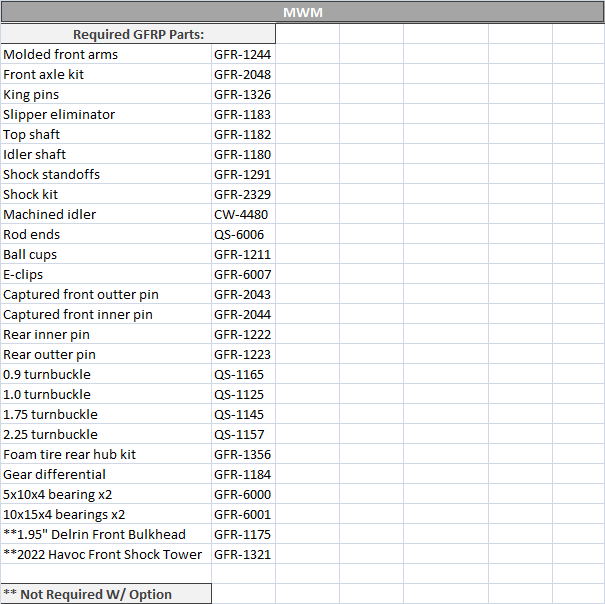This screenshot has width=605, height=604.
Task: Click the 2.25 turnbuckle cell
Action: [x=105, y=434]
